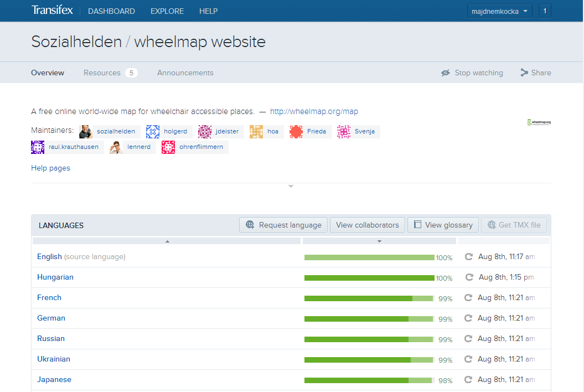Click the German progress bar
The height and width of the screenshot is (392, 584).
[x=369, y=319]
